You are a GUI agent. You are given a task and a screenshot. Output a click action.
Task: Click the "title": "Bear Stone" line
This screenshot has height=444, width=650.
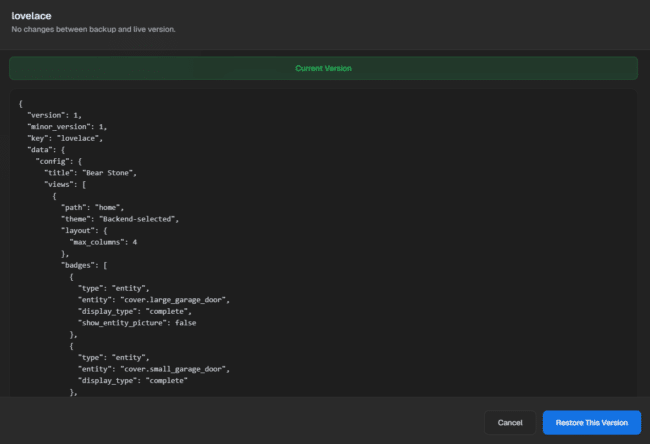coord(90,172)
